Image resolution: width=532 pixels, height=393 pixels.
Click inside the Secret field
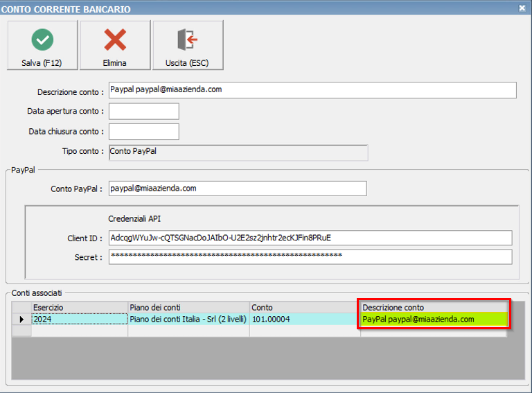(310, 257)
